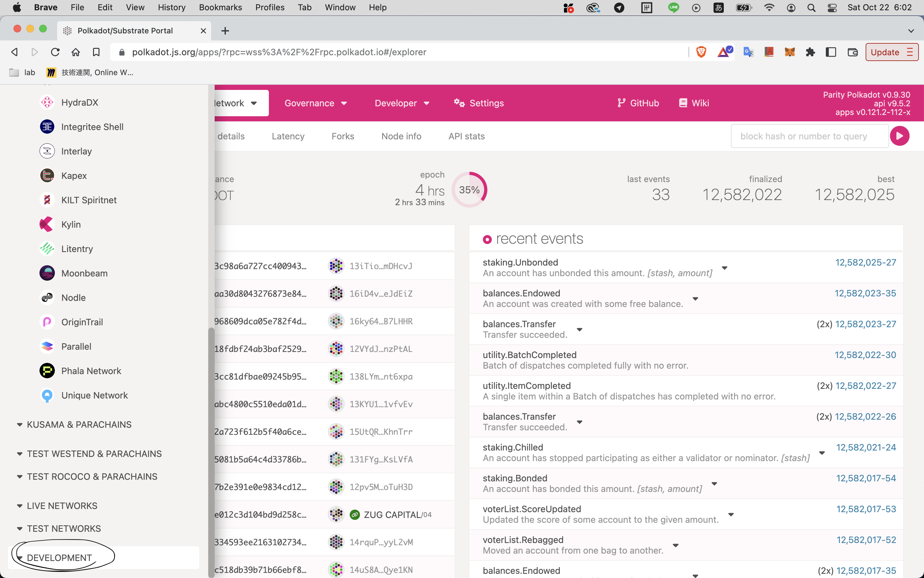
Task: Choose the Litentry logo
Action: coord(47,249)
